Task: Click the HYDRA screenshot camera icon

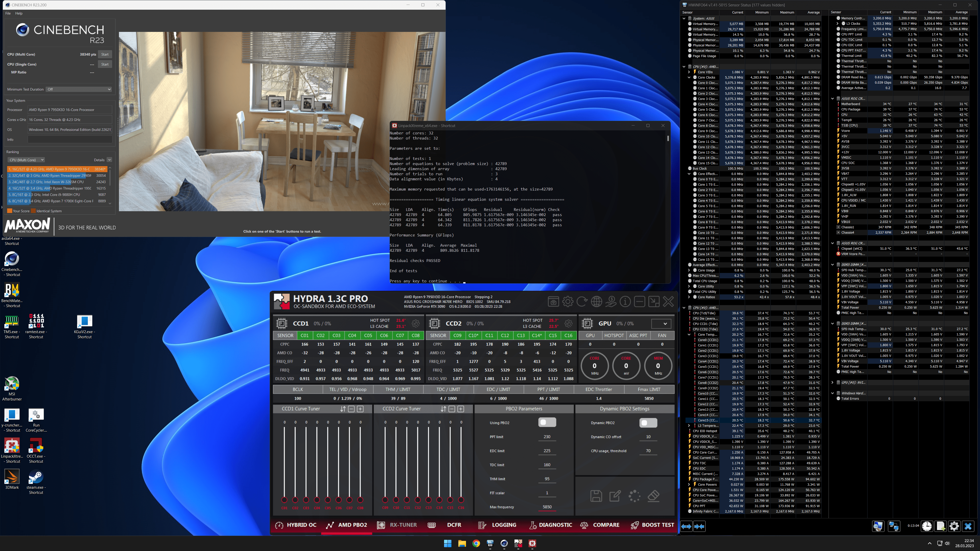Action: click(x=553, y=302)
